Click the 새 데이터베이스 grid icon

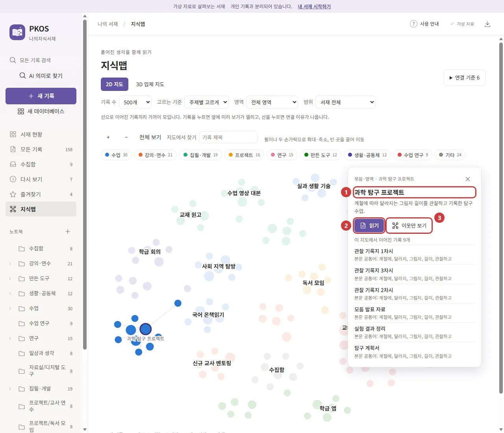pyautogui.click(x=21, y=111)
